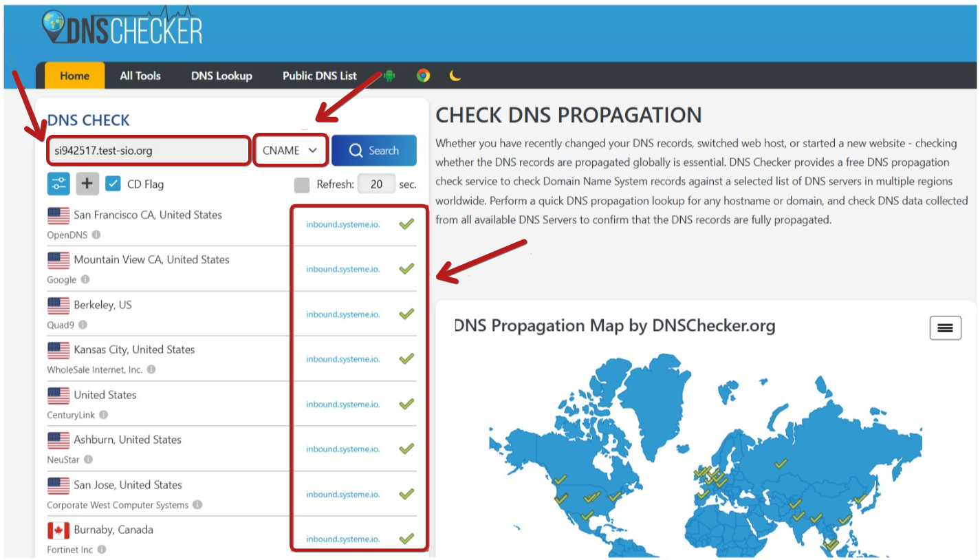Click info icon next to WholeSale Internet, Inc.

click(151, 369)
